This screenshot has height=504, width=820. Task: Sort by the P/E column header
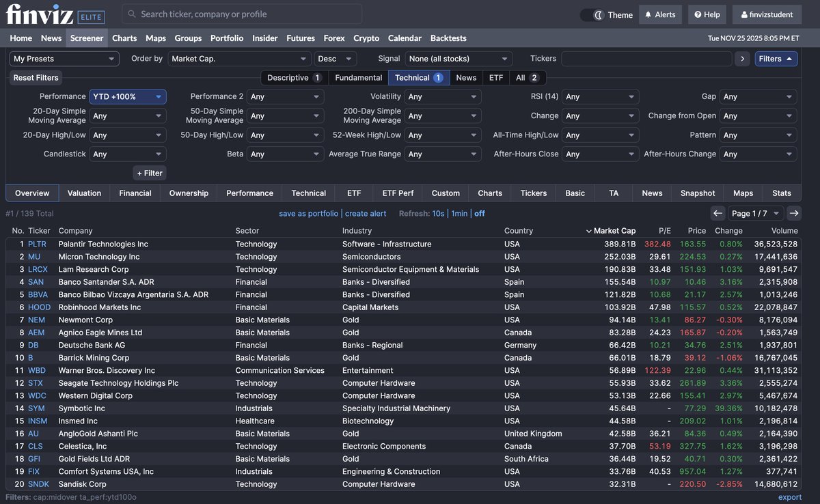[x=665, y=231]
